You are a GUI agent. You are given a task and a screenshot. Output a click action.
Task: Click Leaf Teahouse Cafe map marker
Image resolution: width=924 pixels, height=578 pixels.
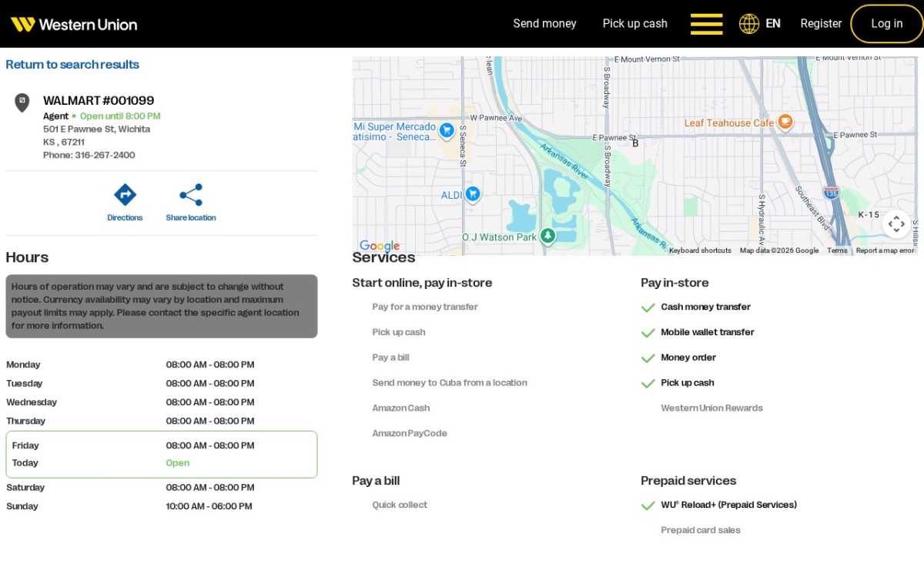click(x=785, y=122)
